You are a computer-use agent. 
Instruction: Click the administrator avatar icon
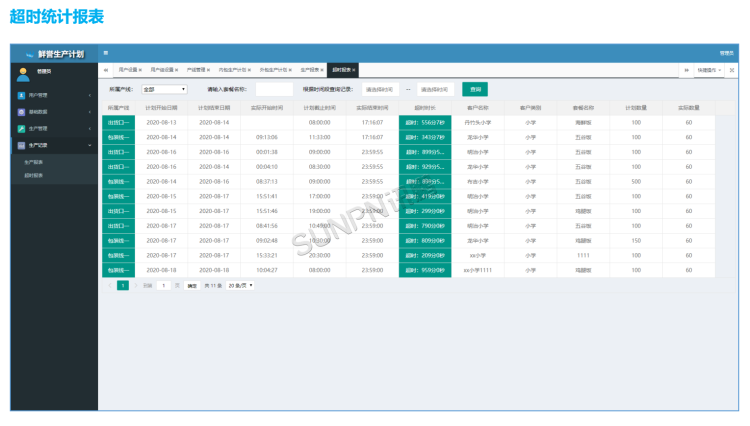click(x=22, y=72)
